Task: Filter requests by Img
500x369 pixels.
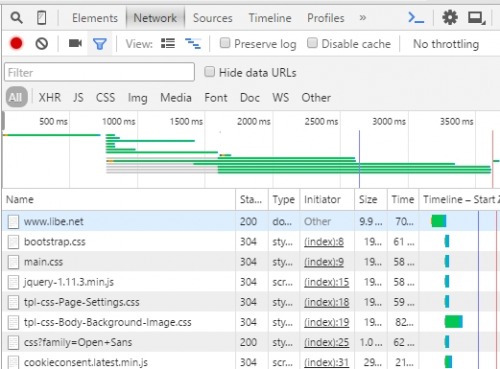Action: [138, 98]
